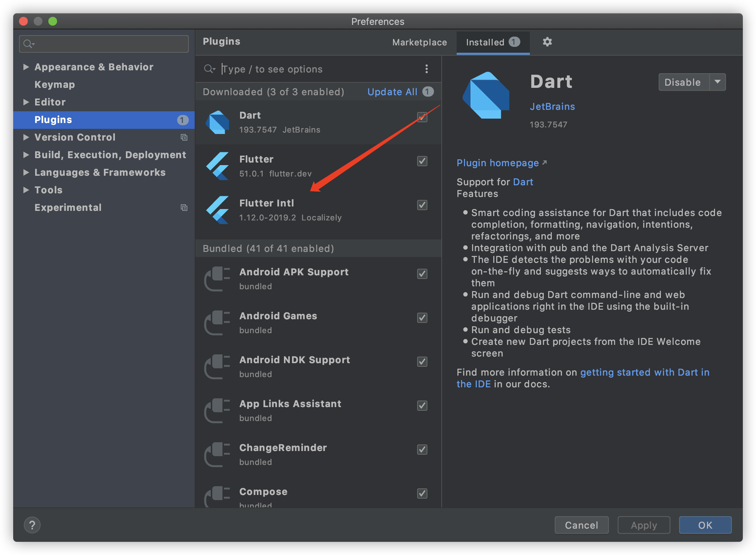Switch to the Marketplace tab

coord(419,42)
